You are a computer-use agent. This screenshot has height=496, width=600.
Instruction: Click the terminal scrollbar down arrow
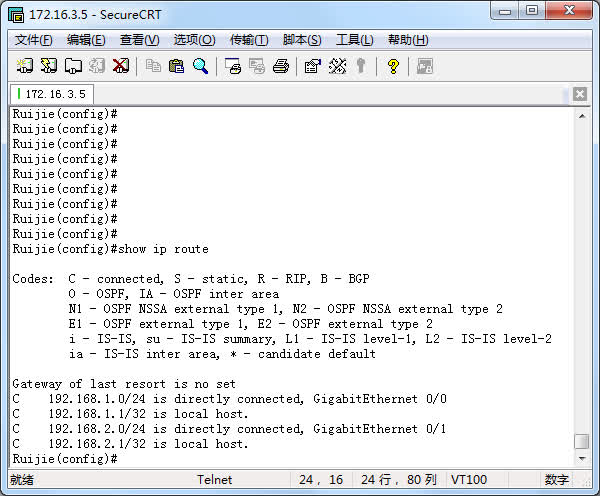tap(581, 458)
